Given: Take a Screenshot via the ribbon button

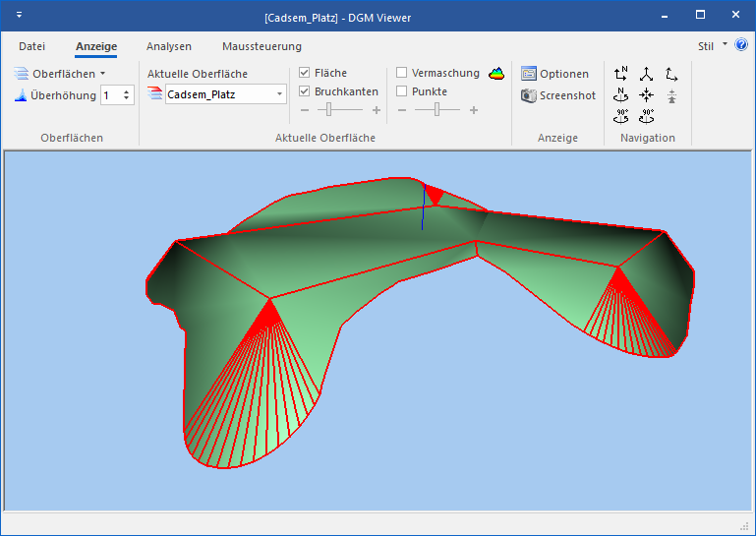Looking at the screenshot, I should pyautogui.click(x=558, y=95).
